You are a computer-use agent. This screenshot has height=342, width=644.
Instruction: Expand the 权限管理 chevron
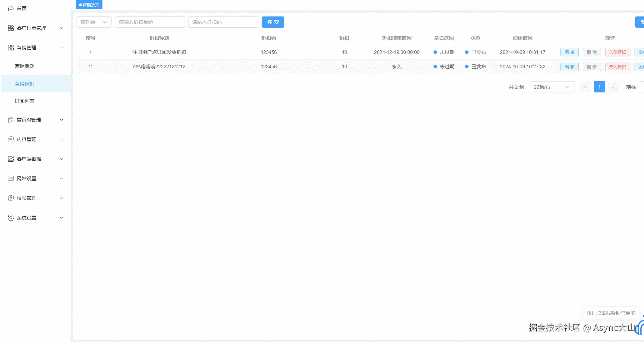coord(62,198)
